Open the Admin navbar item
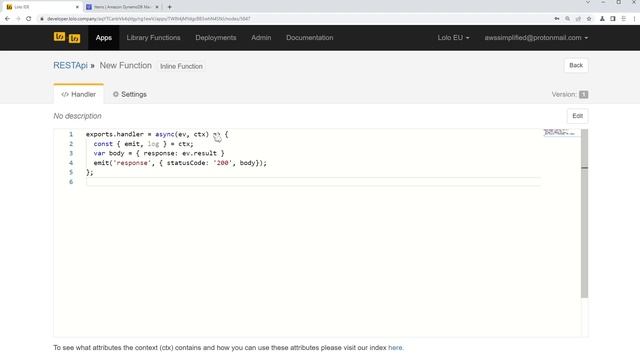The width and height of the screenshot is (640, 360). [261, 38]
